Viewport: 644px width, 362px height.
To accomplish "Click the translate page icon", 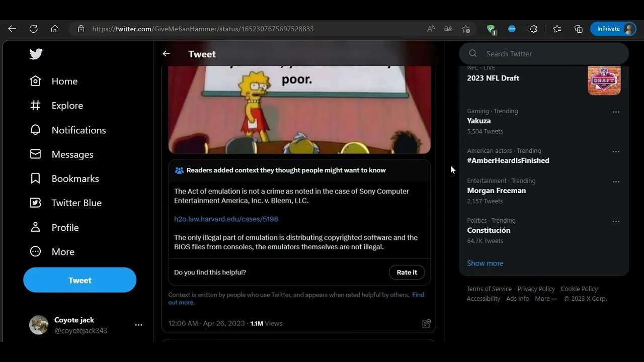I will click(448, 29).
